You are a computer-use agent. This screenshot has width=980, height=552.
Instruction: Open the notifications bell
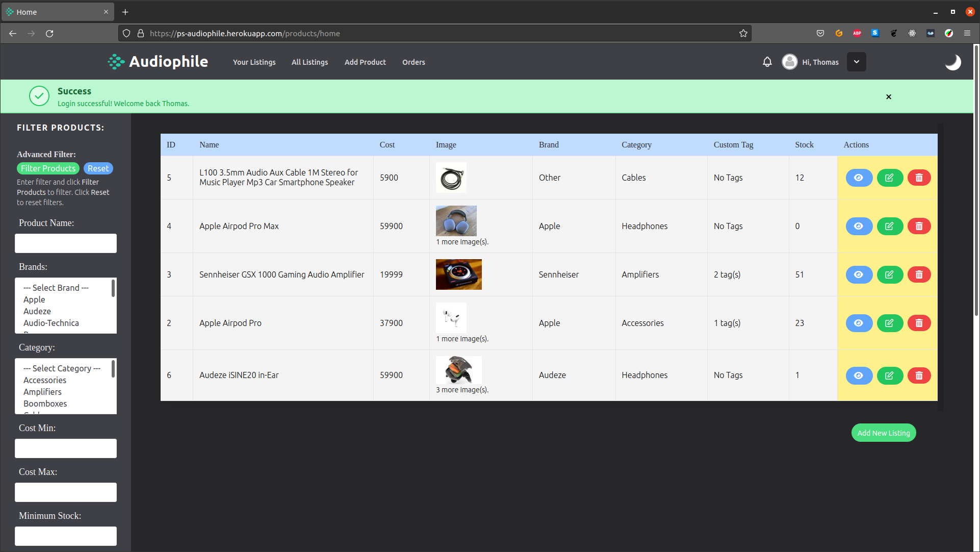767,62
